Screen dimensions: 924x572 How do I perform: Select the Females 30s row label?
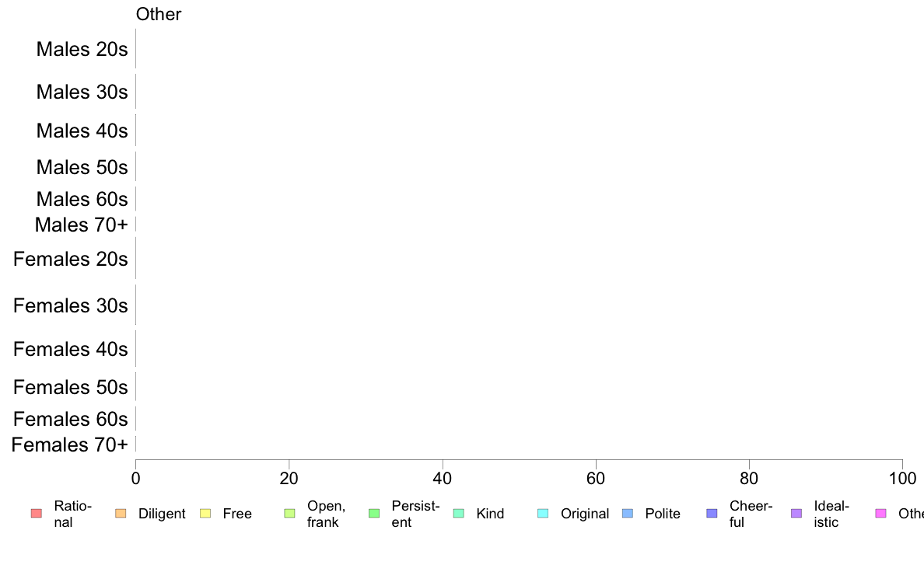pos(71,305)
